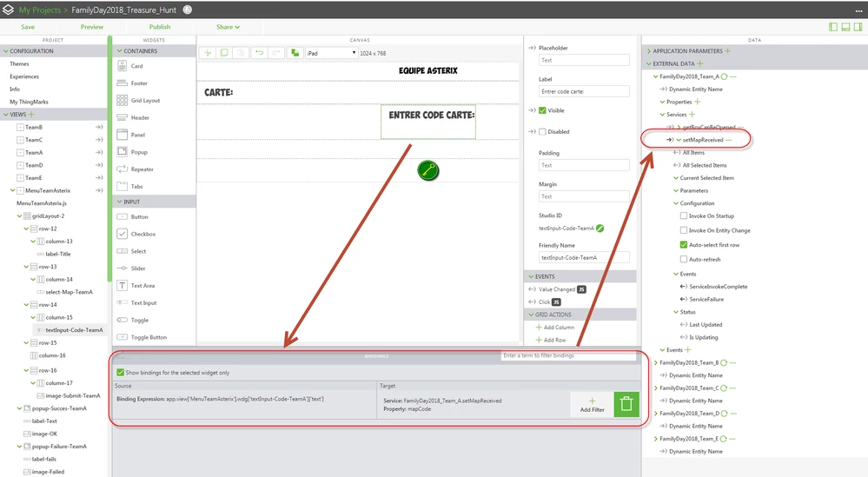Enable the Auto-refresh checkbox
The width and height of the screenshot is (868, 477).
click(684, 259)
